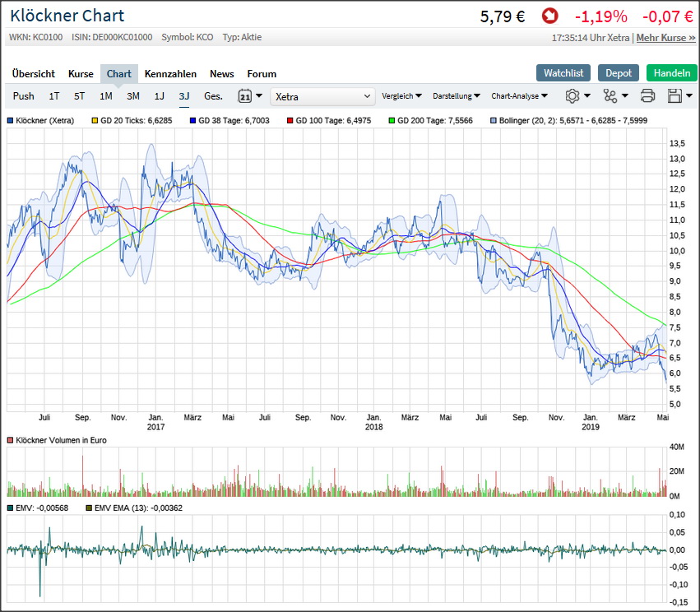
Task: Select the 3J time range
Action: pos(184,96)
